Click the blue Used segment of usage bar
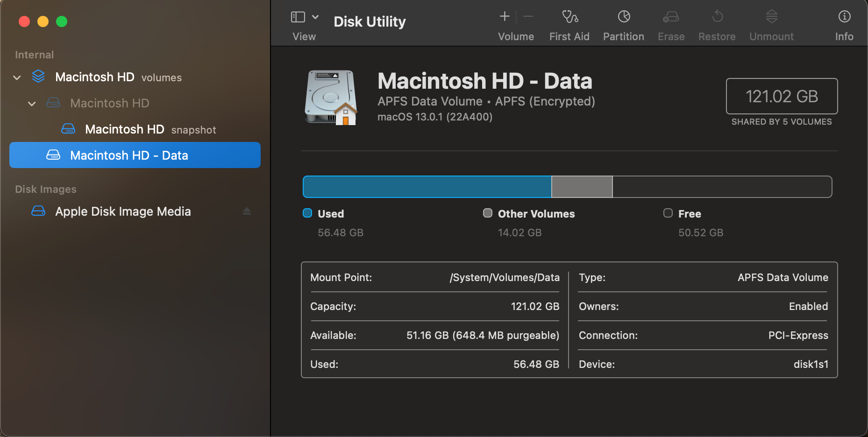The width and height of the screenshot is (868, 437). tap(427, 187)
